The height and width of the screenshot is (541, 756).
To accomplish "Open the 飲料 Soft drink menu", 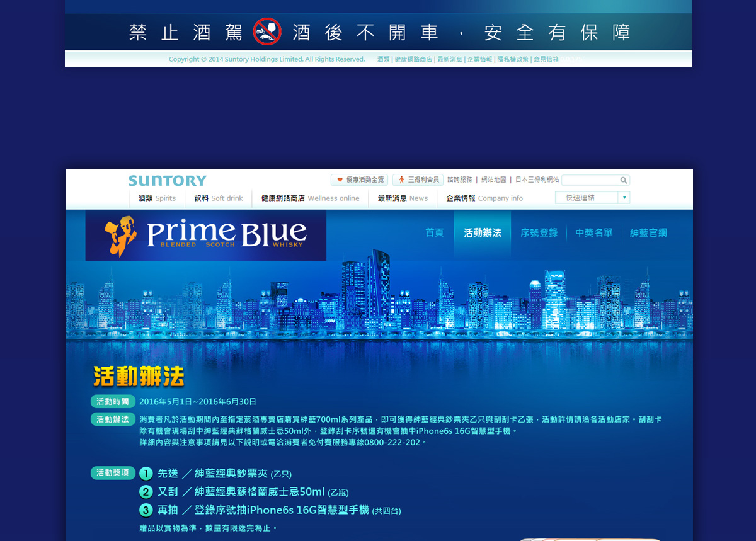I will 219,198.
